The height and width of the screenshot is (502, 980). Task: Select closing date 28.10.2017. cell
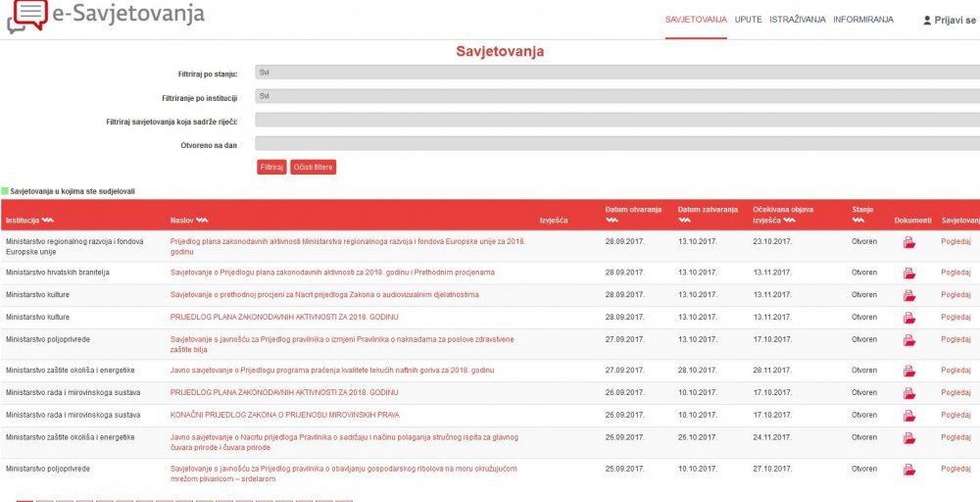pos(698,370)
